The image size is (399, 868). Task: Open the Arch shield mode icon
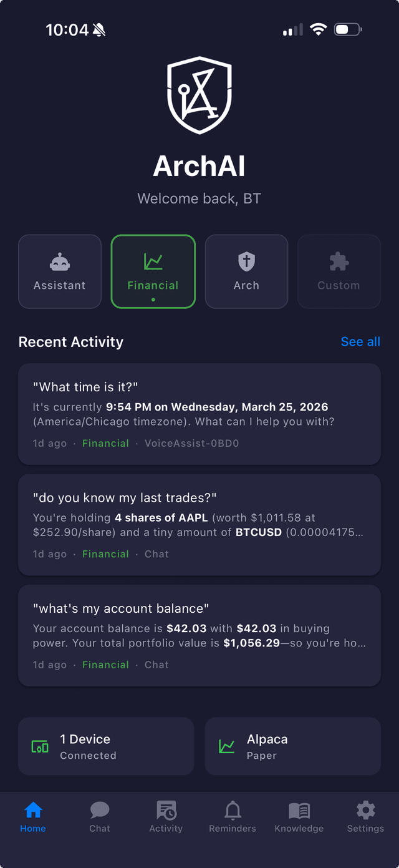[x=246, y=261]
